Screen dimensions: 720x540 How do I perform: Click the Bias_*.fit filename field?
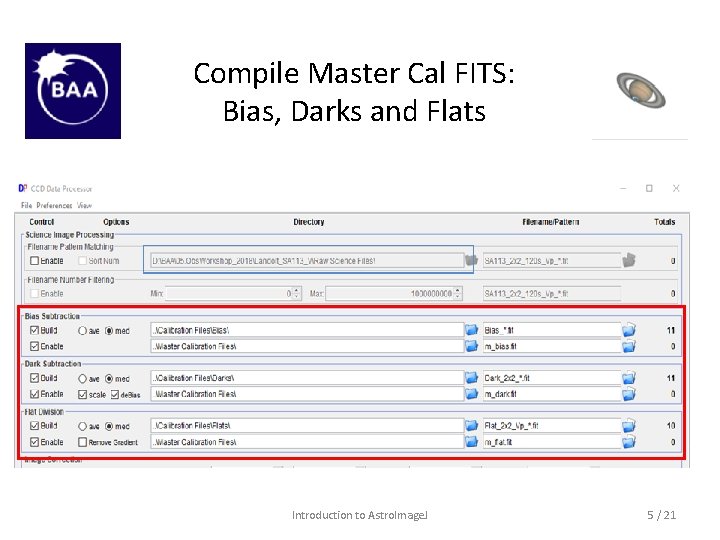tap(552, 330)
